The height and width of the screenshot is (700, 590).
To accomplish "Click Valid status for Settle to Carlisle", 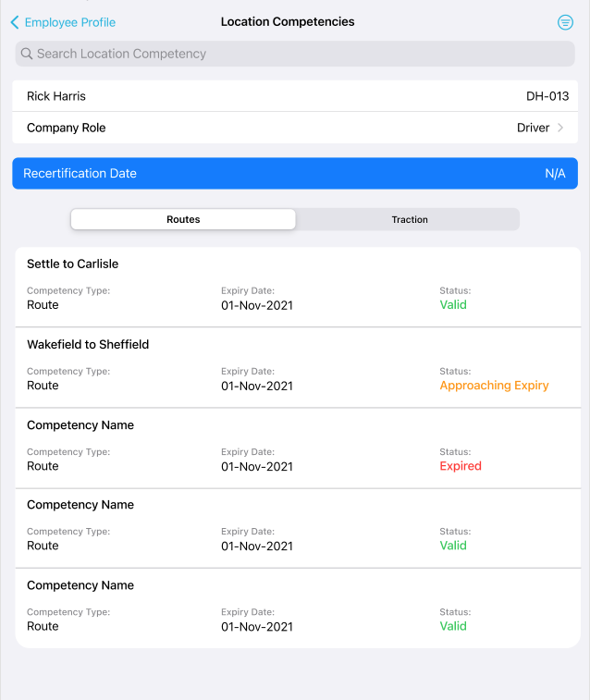I will tap(453, 304).
